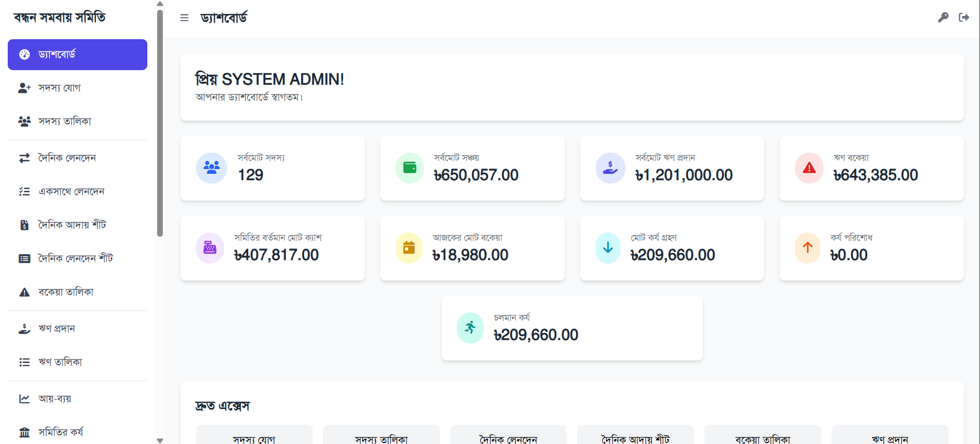
Task: Click the আয়-ব্যয় chart icon in sidebar
Action: coord(24,399)
